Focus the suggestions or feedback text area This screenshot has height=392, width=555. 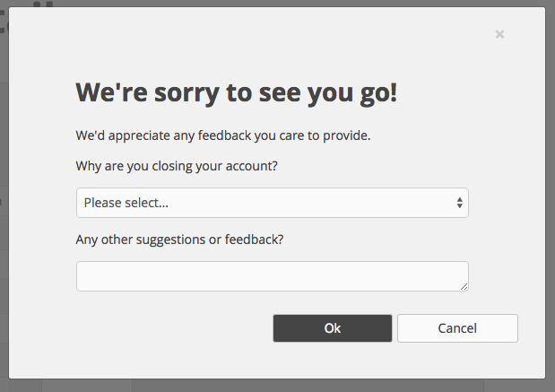[273, 276]
